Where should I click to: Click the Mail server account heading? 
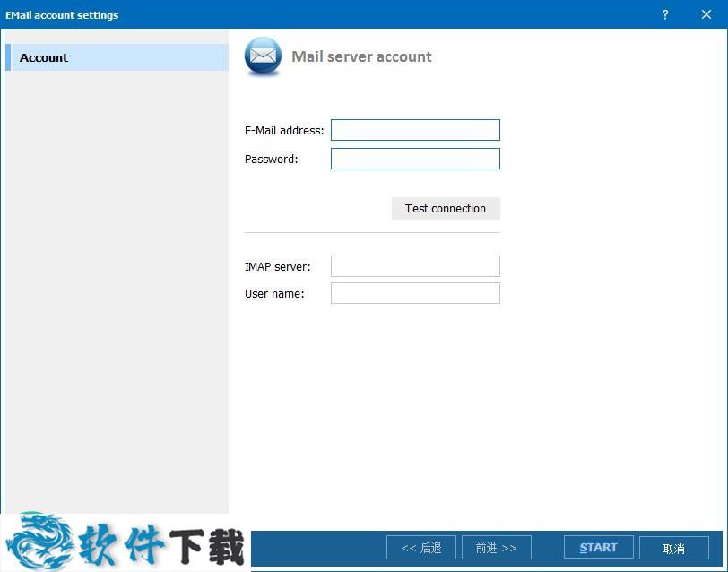click(x=361, y=56)
